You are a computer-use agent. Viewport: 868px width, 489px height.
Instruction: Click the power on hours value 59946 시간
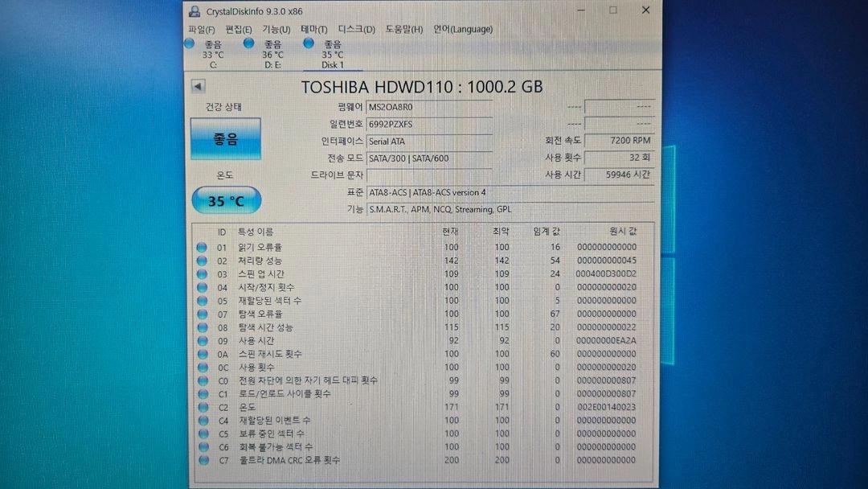620,175
